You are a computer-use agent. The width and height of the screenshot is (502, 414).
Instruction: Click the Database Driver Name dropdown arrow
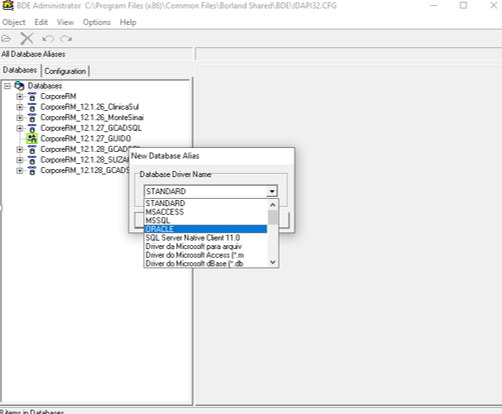pyautogui.click(x=272, y=191)
